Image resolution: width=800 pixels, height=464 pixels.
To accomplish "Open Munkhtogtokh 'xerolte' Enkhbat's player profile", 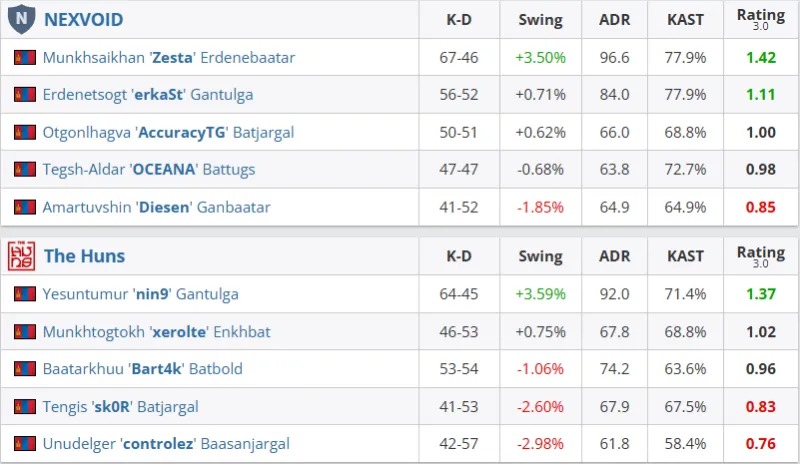I will pos(156,332).
